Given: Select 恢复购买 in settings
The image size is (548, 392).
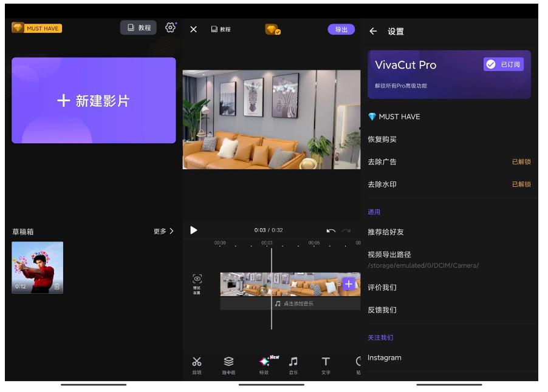Looking at the screenshot, I should point(382,140).
